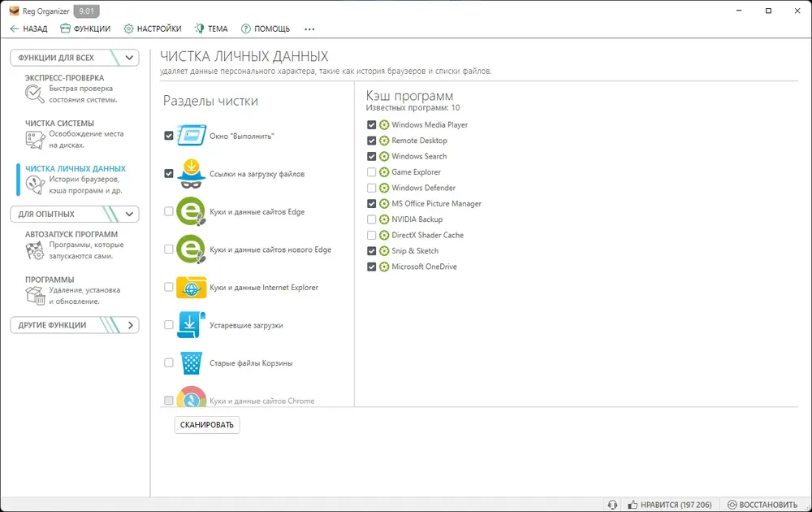Image resolution: width=812 pixels, height=512 pixels.
Task: Click the Run window icon
Action: click(191, 136)
